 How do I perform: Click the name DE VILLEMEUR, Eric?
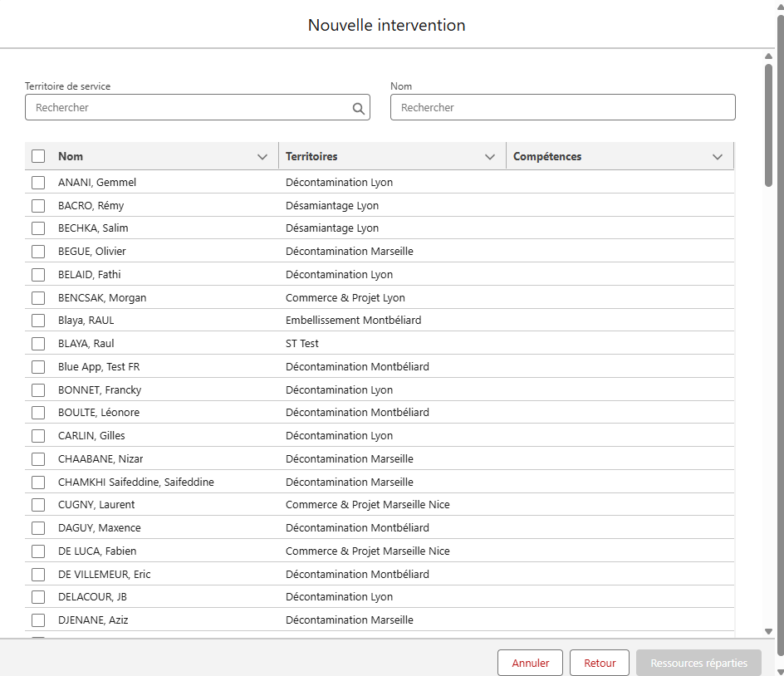(x=104, y=575)
